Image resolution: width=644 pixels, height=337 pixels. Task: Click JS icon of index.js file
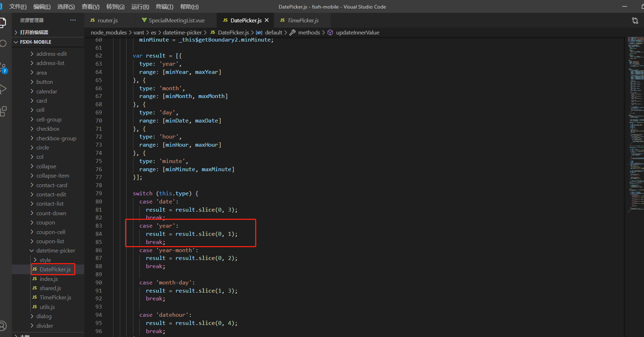coord(34,279)
